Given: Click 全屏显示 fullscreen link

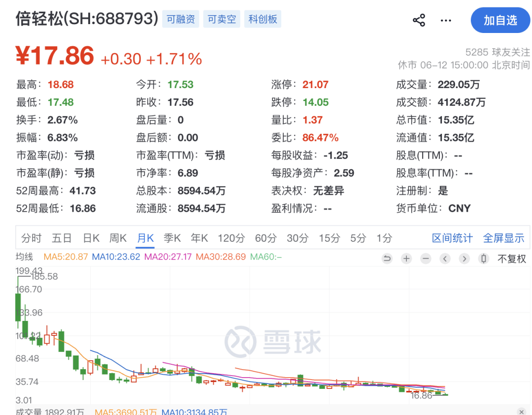Looking at the screenshot, I should click(503, 238).
